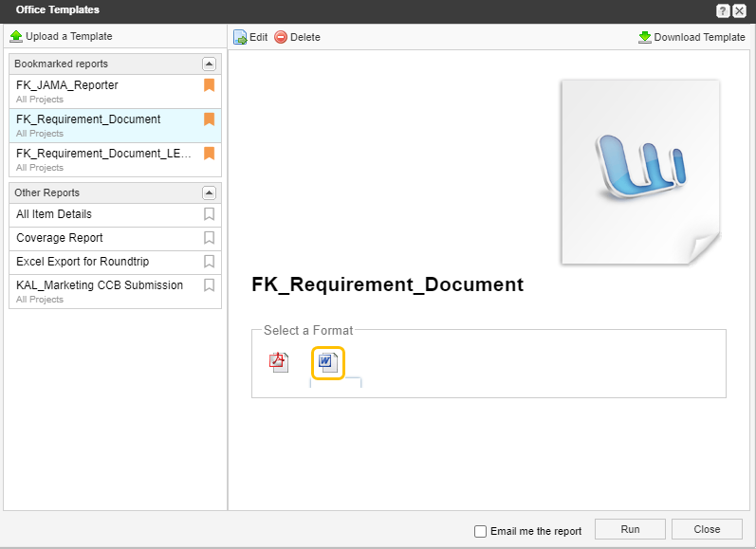Bookmark the Coverage Report
This screenshot has height=549, width=756.
tap(209, 238)
